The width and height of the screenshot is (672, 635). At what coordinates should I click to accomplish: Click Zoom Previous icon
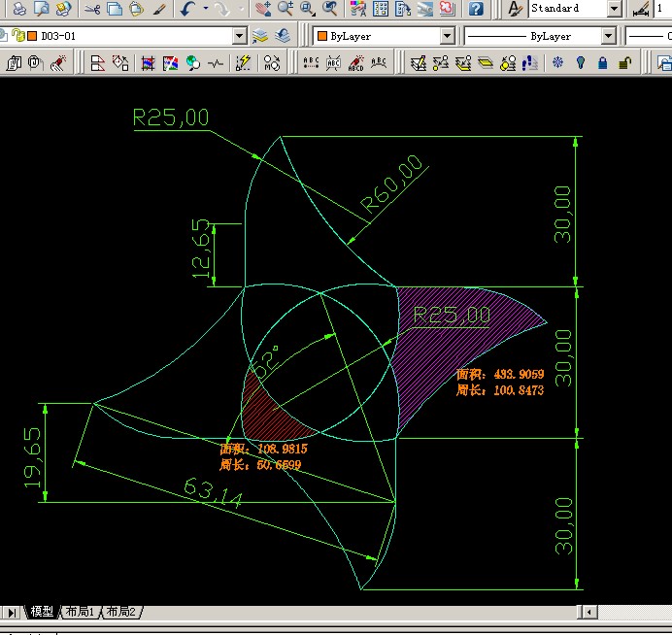click(329, 9)
